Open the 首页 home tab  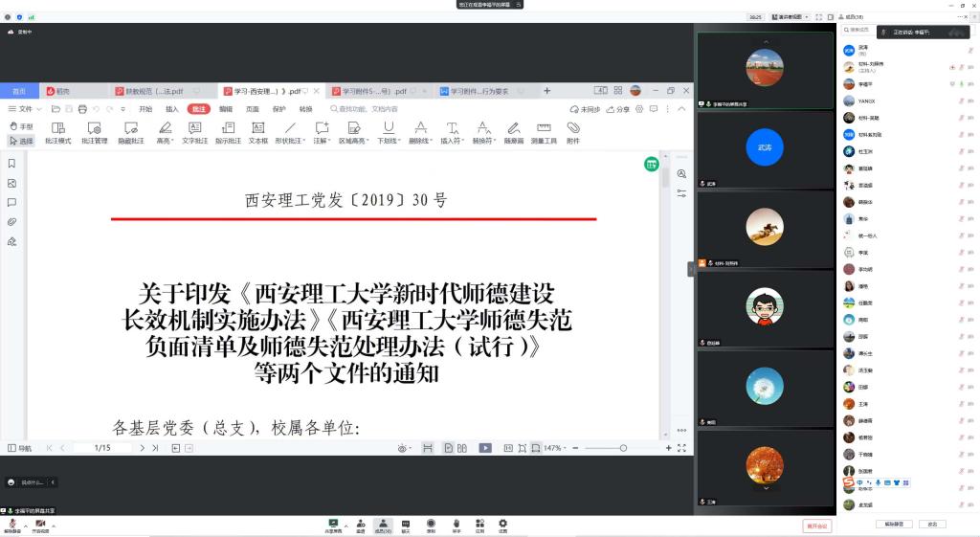(x=19, y=91)
